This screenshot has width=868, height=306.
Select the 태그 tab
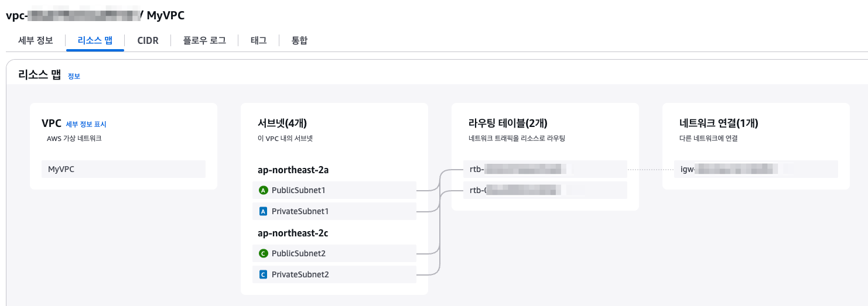258,40
